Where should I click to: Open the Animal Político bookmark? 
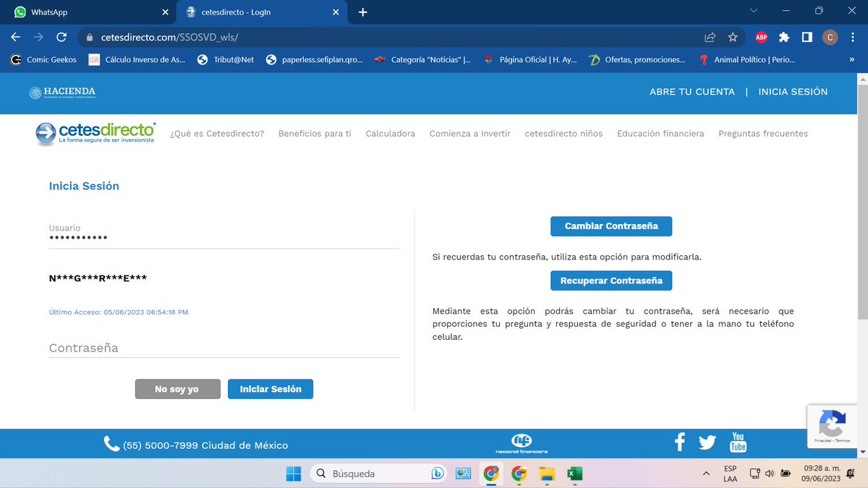(x=746, y=60)
